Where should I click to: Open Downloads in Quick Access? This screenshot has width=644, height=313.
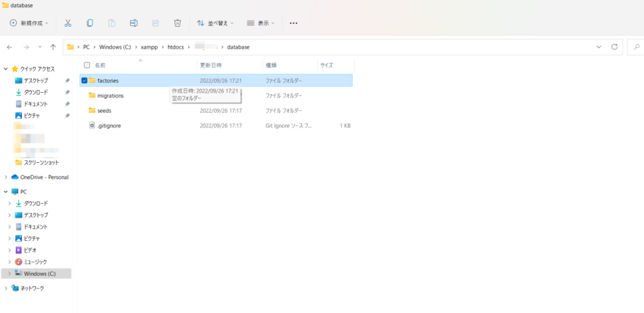(x=35, y=92)
